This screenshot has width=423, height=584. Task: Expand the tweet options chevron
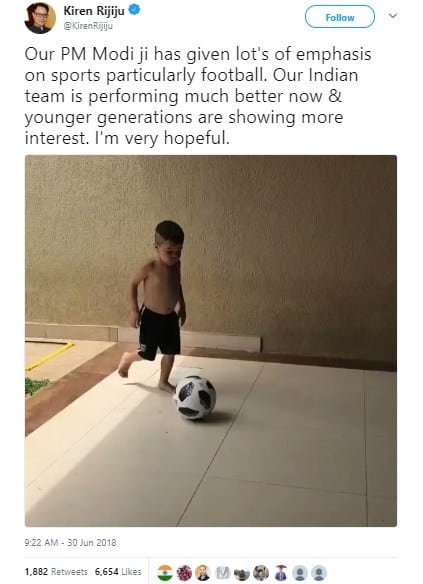coord(393,16)
